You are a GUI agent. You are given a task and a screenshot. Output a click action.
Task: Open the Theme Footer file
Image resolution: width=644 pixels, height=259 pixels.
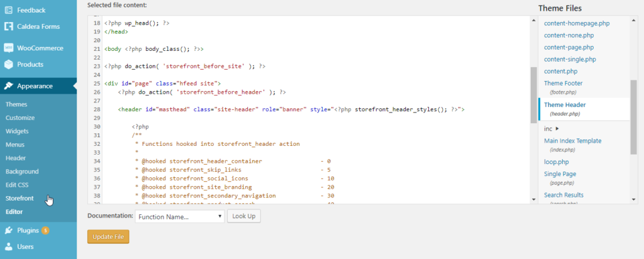coord(563,83)
